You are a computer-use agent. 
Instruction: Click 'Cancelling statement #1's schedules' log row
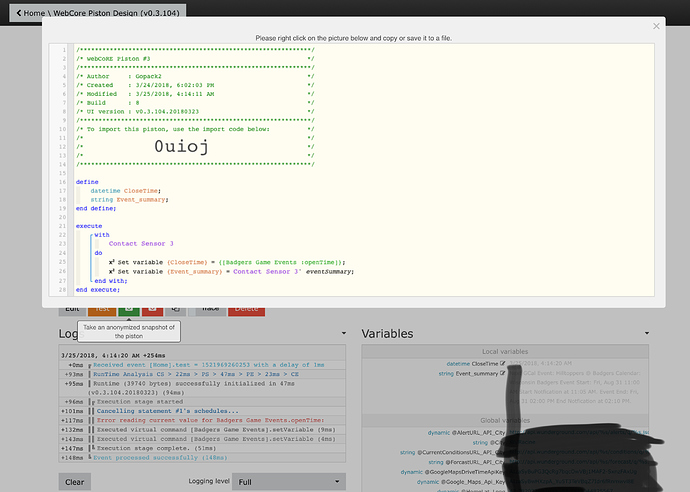[x=202, y=411]
